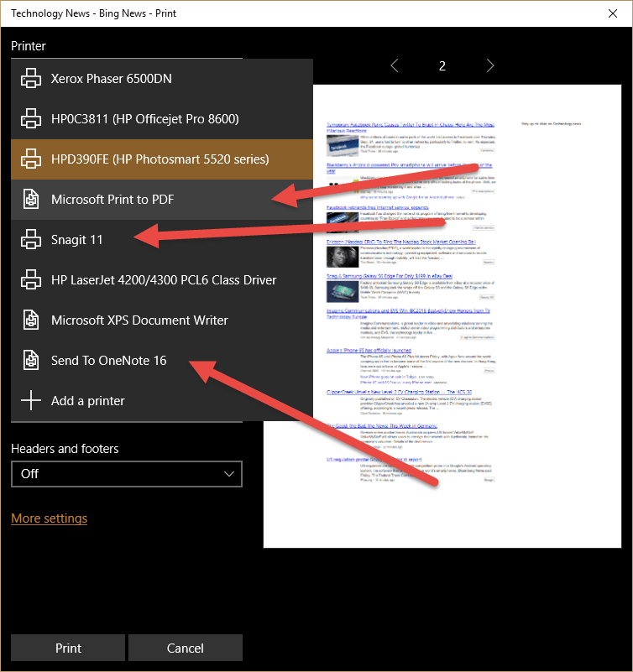Screen dimensions: 633x672
Task: Click the Headers and footers label
Action: click(65, 449)
